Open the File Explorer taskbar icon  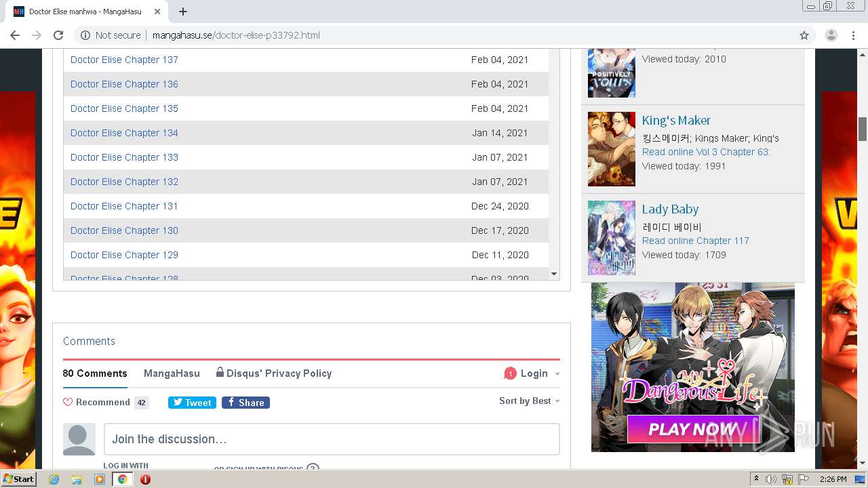click(77, 479)
